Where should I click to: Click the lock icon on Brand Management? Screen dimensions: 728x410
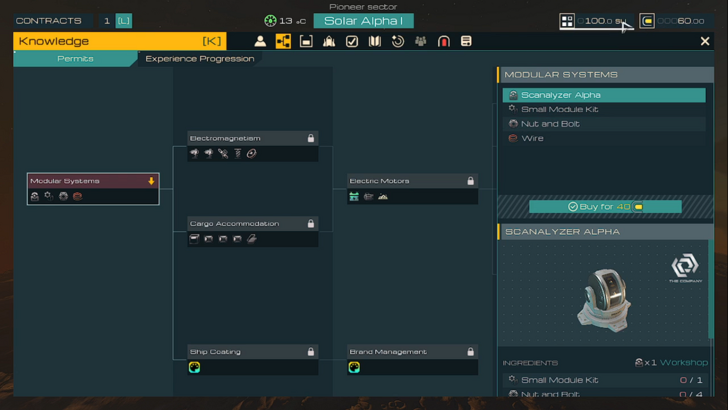tap(470, 351)
